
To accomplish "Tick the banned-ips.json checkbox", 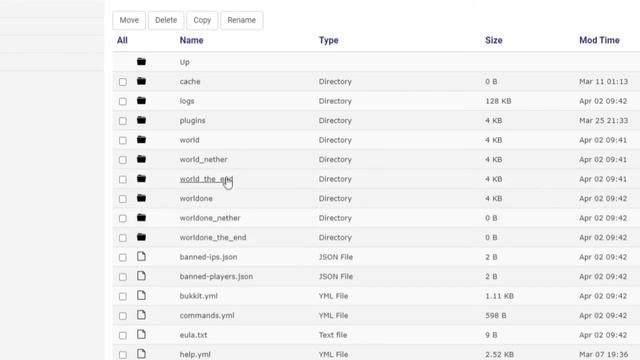I will pyautogui.click(x=122, y=258).
